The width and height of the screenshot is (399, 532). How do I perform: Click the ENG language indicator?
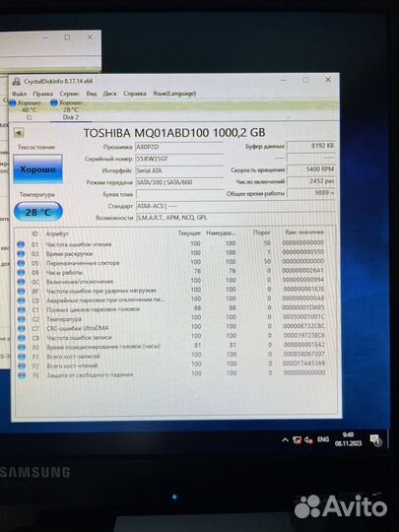tap(323, 439)
